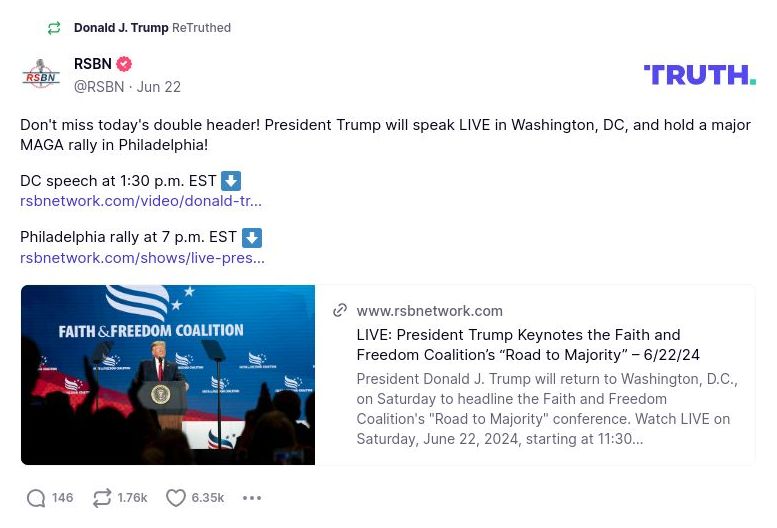This screenshot has width=777, height=528.
Task: Click the @RSBN handle
Action: tap(99, 87)
